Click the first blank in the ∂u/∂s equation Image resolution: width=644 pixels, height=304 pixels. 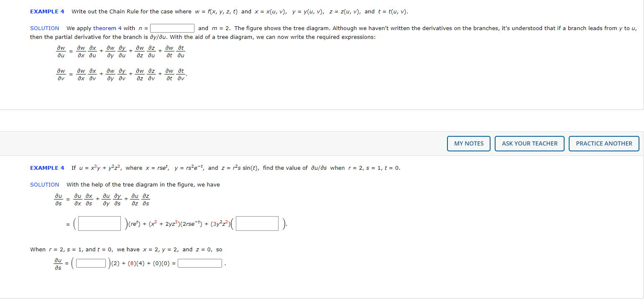point(99,223)
